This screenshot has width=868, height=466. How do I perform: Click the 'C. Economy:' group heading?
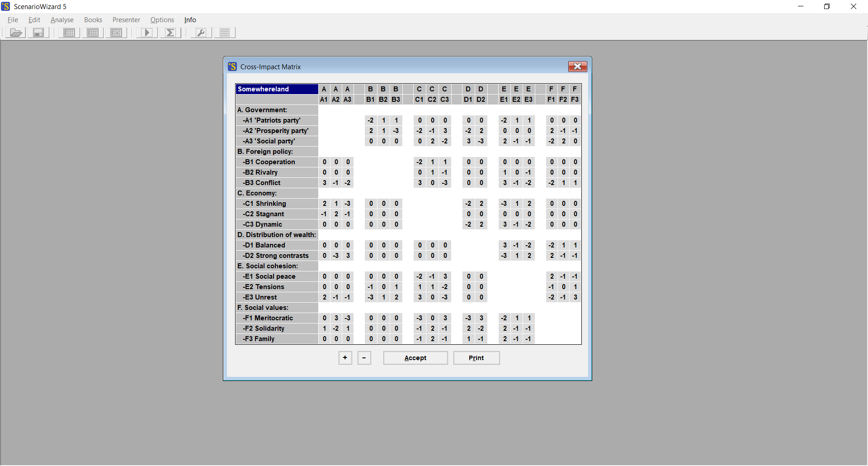(277, 193)
